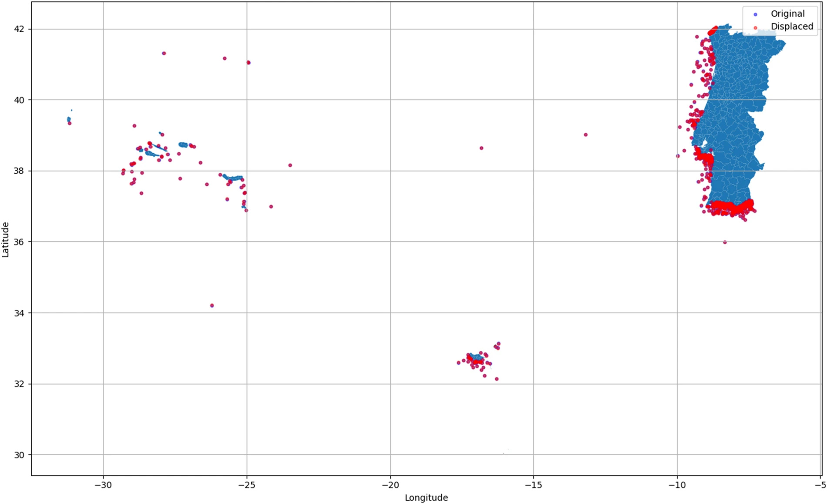Screen dimensions: 827x504
Task: Click the blue Madeira island shape
Action: [476, 357]
